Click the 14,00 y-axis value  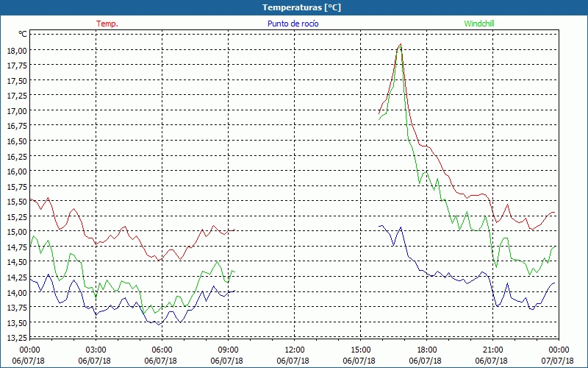(x=17, y=291)
